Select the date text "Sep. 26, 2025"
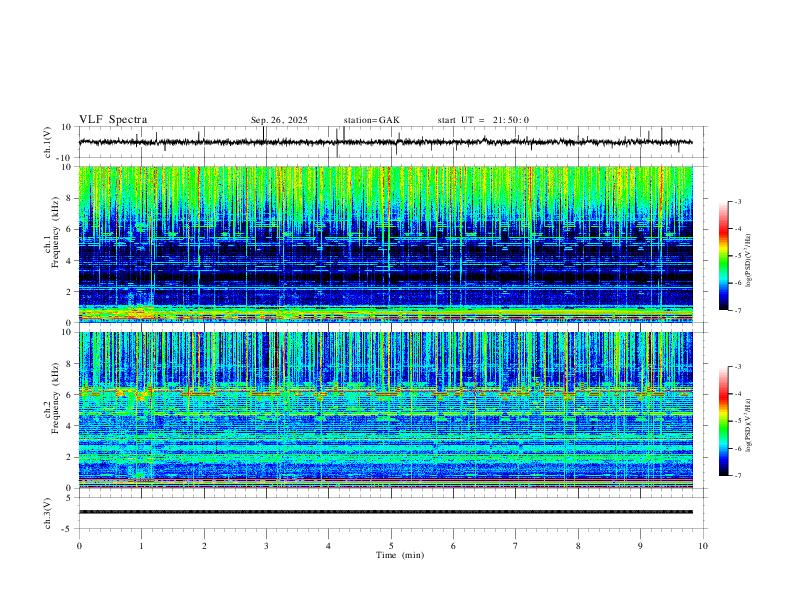 [x=279, y=120]
